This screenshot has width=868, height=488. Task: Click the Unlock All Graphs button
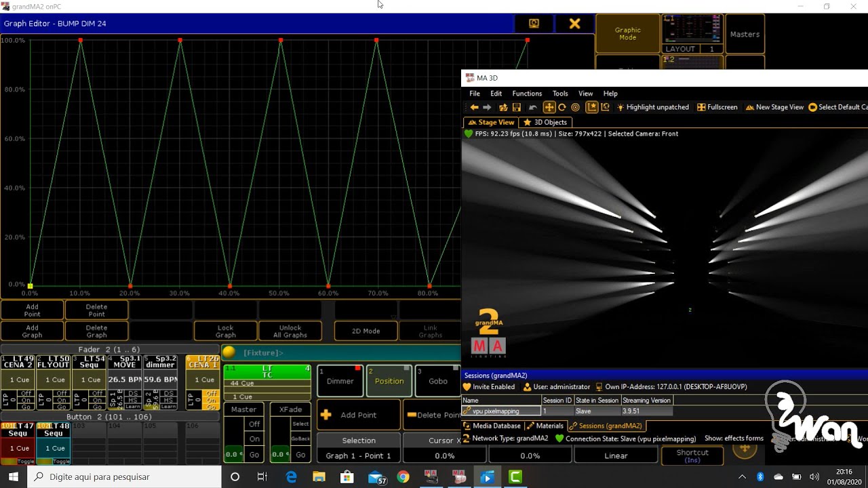click(x=290, y=331)
